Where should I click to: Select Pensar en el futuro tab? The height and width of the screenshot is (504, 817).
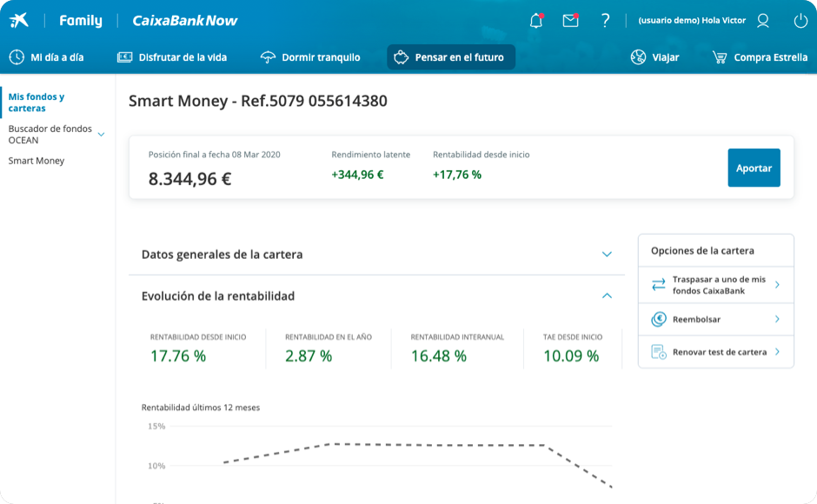451,57
